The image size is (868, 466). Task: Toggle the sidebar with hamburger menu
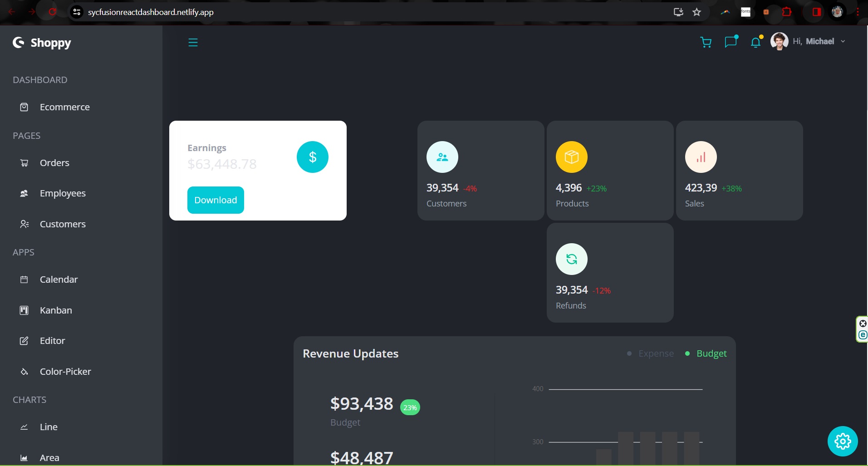click(193, 42)
